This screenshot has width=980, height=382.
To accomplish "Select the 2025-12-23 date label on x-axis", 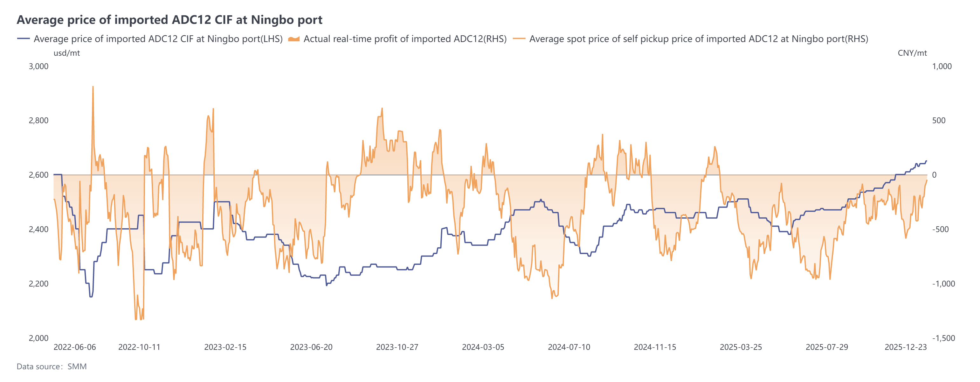I will coord(906,347).
